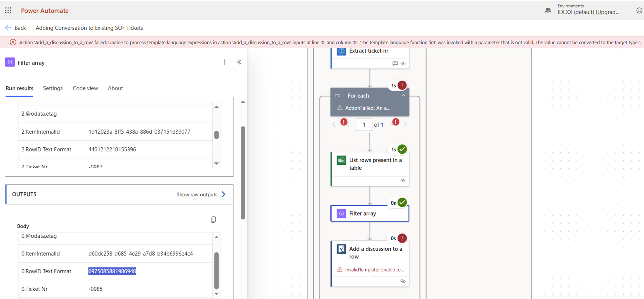Viewport: 644px width, 299px height.
Task: Click the comment icon on Extract ticket nr
Action: [395, 63]
